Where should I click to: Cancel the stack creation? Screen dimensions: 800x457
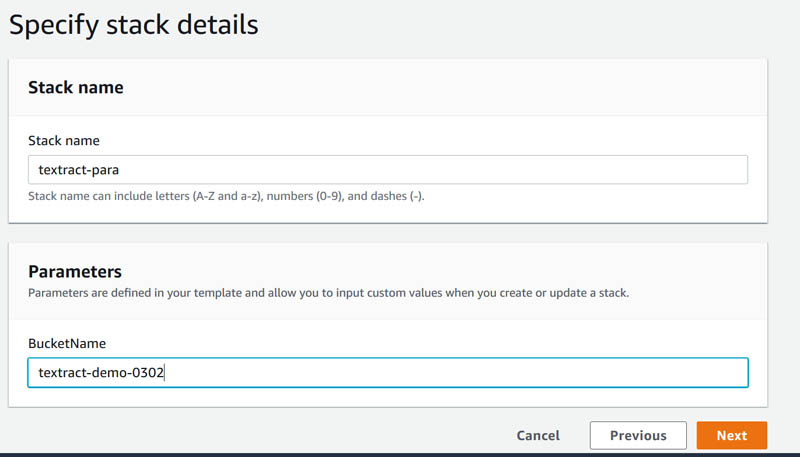538,435
